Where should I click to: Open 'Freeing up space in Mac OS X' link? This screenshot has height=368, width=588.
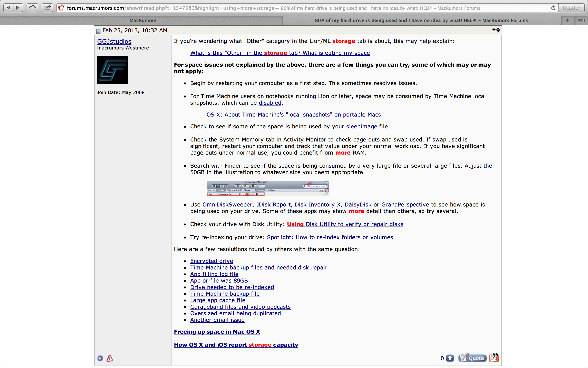point(217,332)
